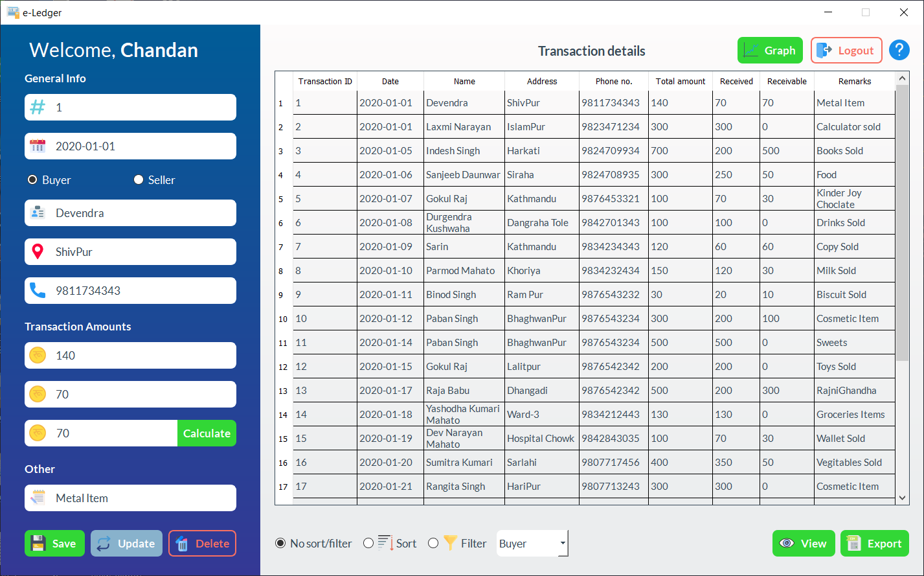Click the Export button
924x576 pixels.
pos(874,544)
